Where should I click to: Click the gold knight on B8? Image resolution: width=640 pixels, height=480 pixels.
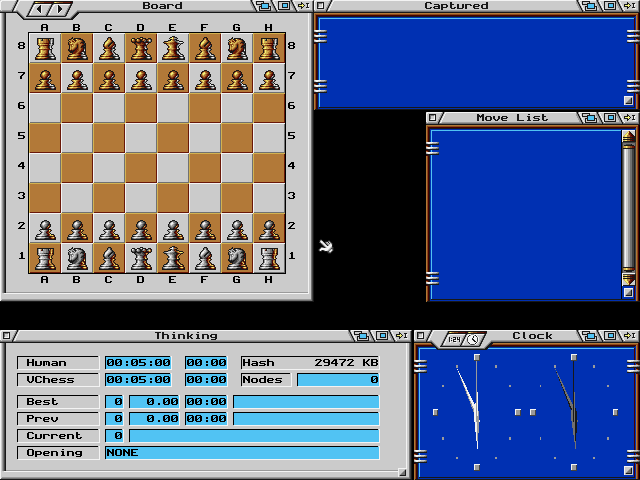pos(77,48)
